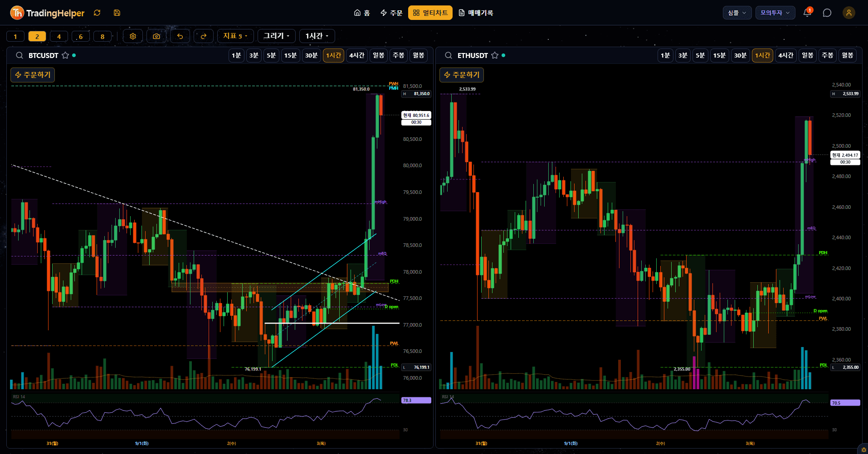Take a chart screenshot with camera icon
Viewport: 868px width, 454px height.
click(x=156, y=36)
